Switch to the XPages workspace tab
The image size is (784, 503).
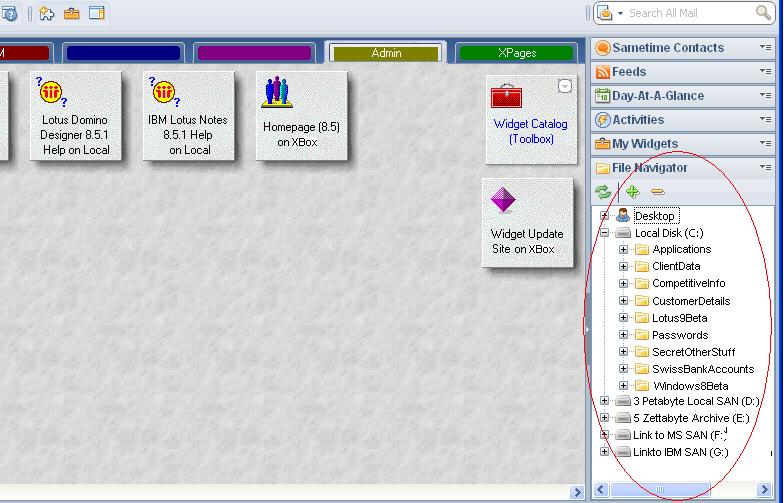point(516,53)
